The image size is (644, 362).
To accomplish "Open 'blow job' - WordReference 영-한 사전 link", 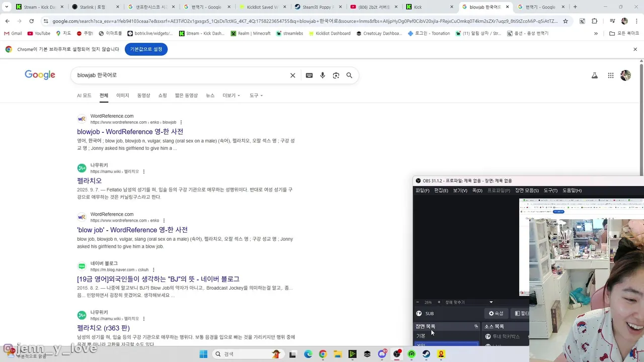I will 132,230.
